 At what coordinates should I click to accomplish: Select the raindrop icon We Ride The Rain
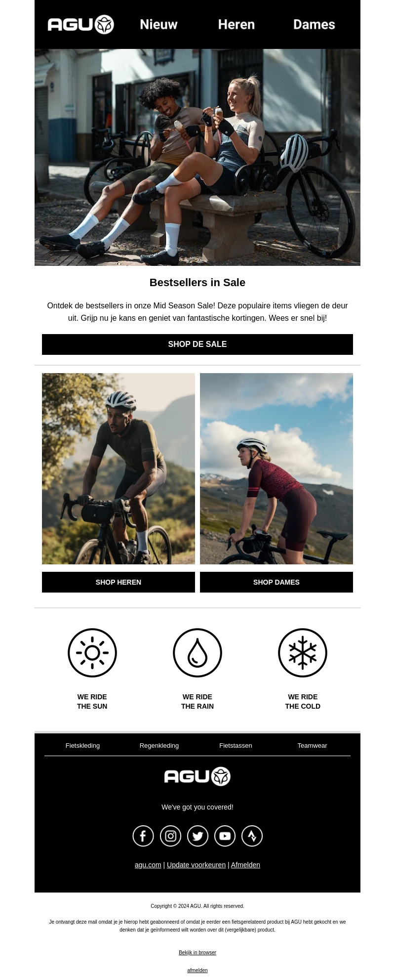tap(197, 653)
